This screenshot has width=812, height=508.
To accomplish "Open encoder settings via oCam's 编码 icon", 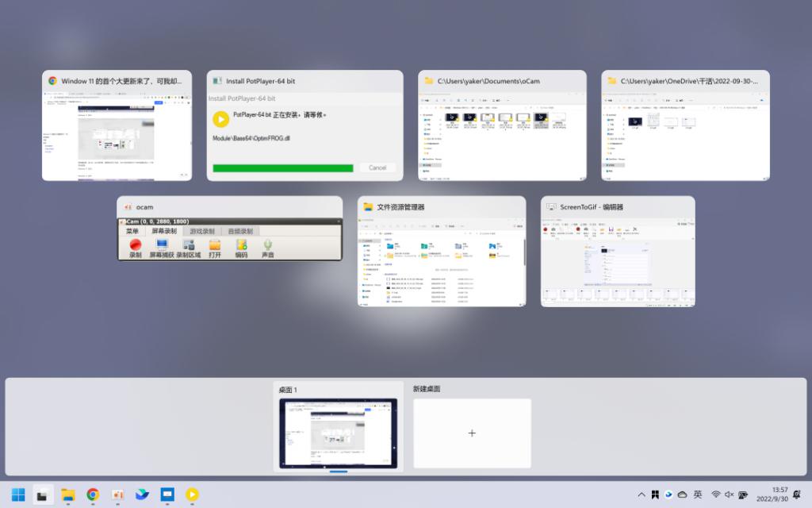I will pyautogui.click(x=240, y=244).
